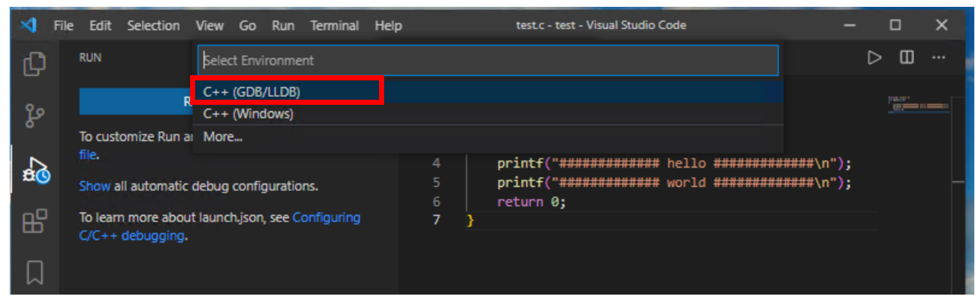980x302 pixels.
Task: Click the printf hello code line
Action: click(674, 164)
